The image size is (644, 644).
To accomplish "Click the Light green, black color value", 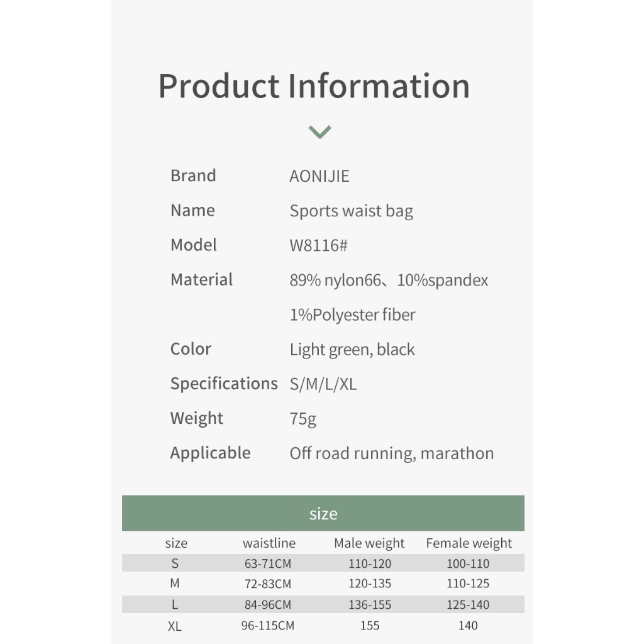I will 352,350.
